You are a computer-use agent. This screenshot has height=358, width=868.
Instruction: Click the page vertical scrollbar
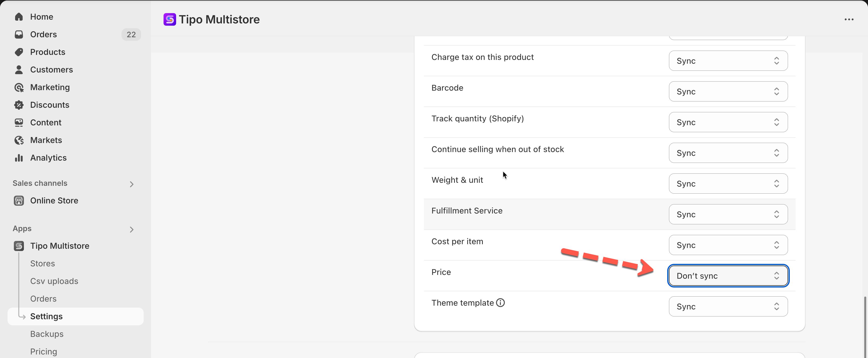pyautogui.click(x=865, y=324)
